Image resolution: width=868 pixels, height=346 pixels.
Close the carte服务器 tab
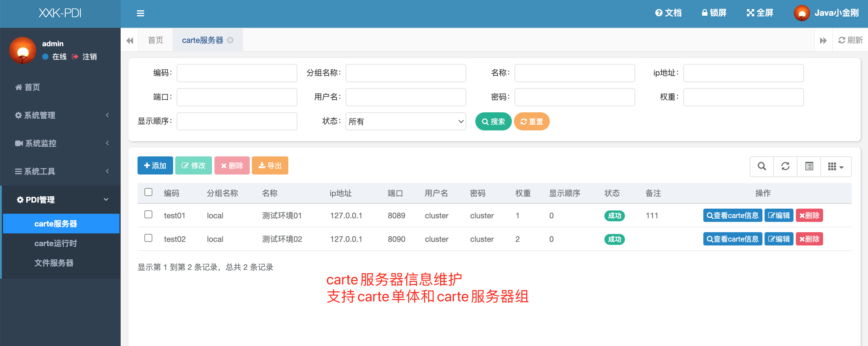tap(230, 40)
